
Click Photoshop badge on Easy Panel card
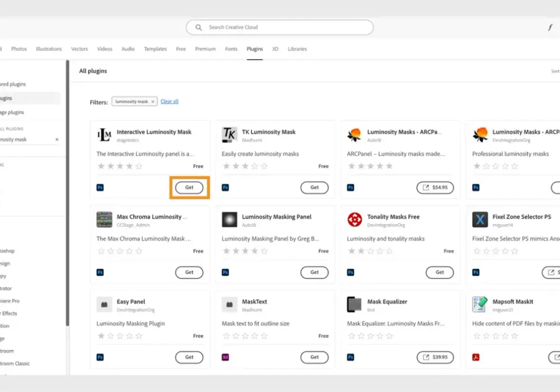click(100, 357)
